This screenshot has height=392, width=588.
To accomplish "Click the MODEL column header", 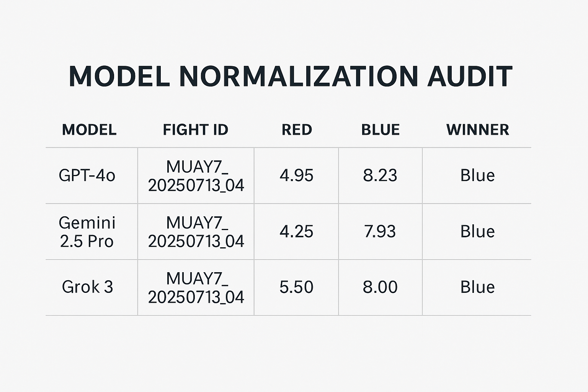I will click(89, 130).
